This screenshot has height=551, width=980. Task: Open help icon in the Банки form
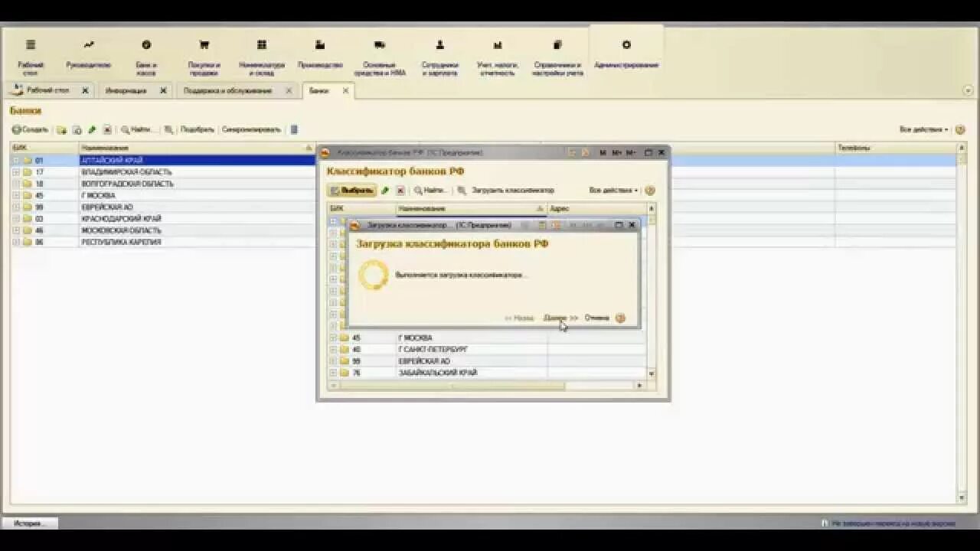coord(960,130)
